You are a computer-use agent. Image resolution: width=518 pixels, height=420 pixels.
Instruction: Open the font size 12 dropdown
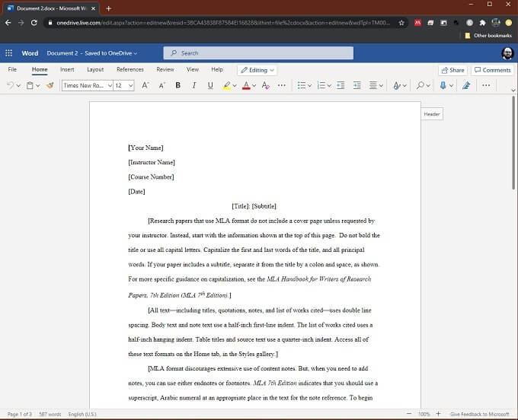(131, 86)
